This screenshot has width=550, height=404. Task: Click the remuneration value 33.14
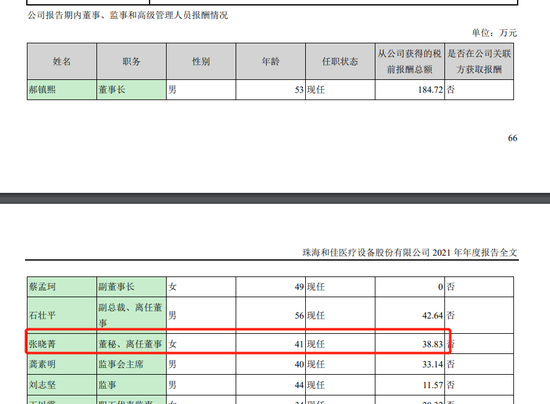click(432, 365)
